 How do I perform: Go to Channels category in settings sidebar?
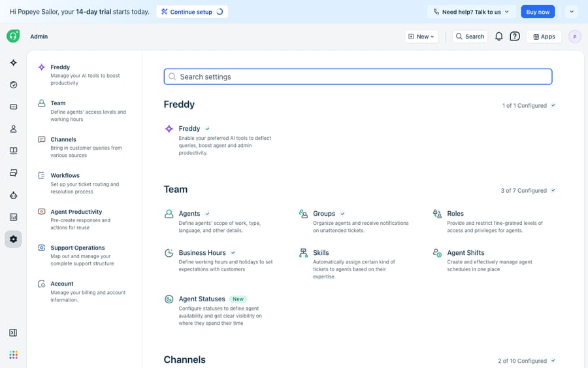click(84, 147)
